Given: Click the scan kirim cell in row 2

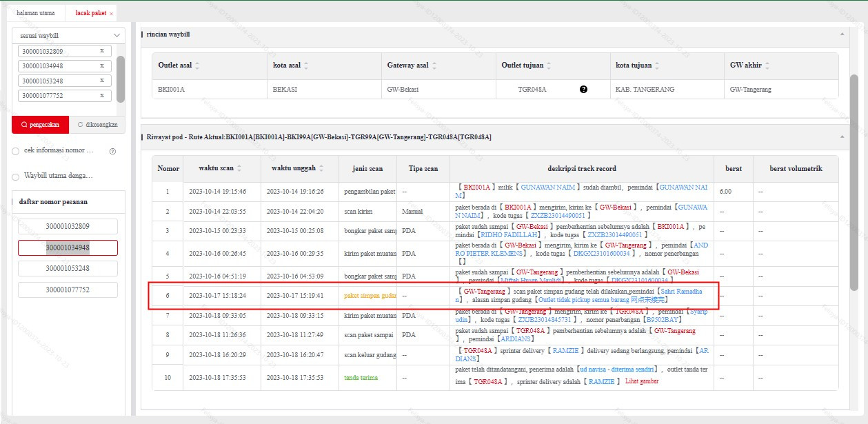Looking at the screenshot, I should pos(368,211).
